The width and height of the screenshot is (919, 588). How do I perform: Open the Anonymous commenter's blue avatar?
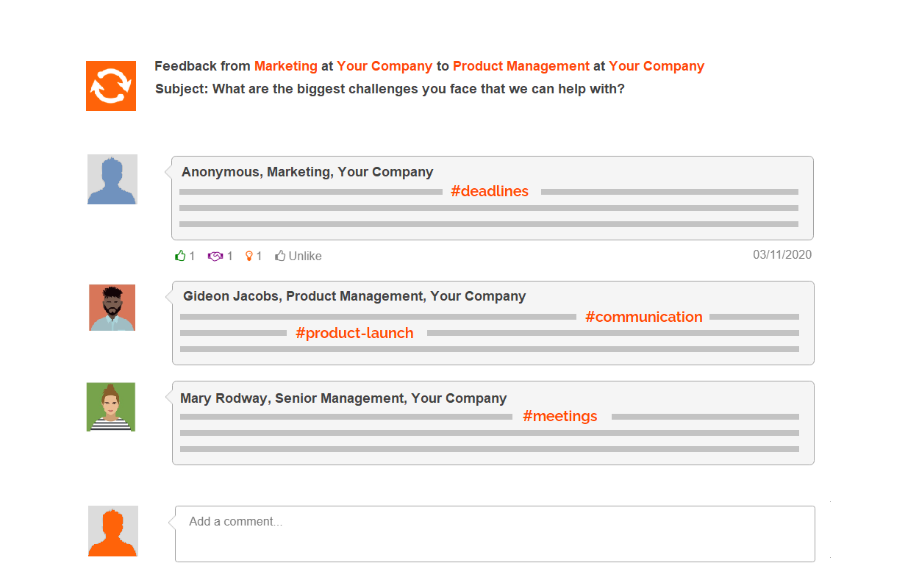(x=112, y=179)
